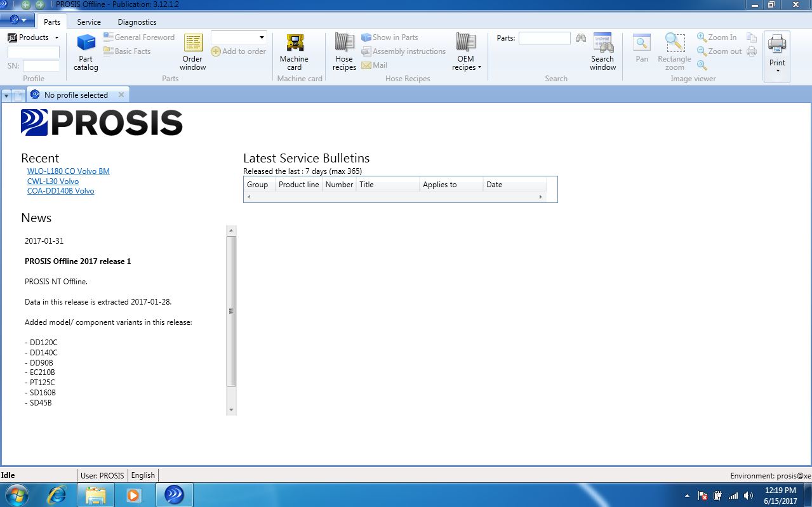Click Zoom In in Image viewer
The width and height of the screenshot is (812, 507).
pyautogui.click(x=717, y=37)
